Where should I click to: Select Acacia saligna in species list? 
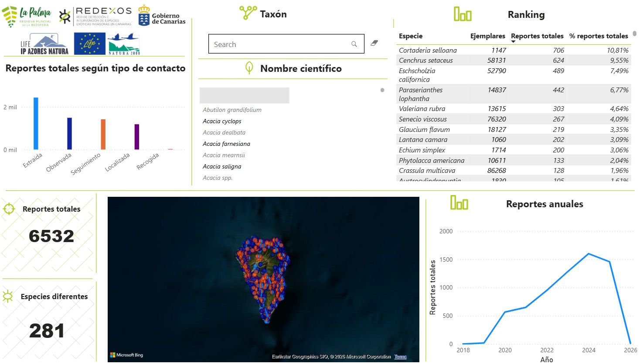click(222, 167)
